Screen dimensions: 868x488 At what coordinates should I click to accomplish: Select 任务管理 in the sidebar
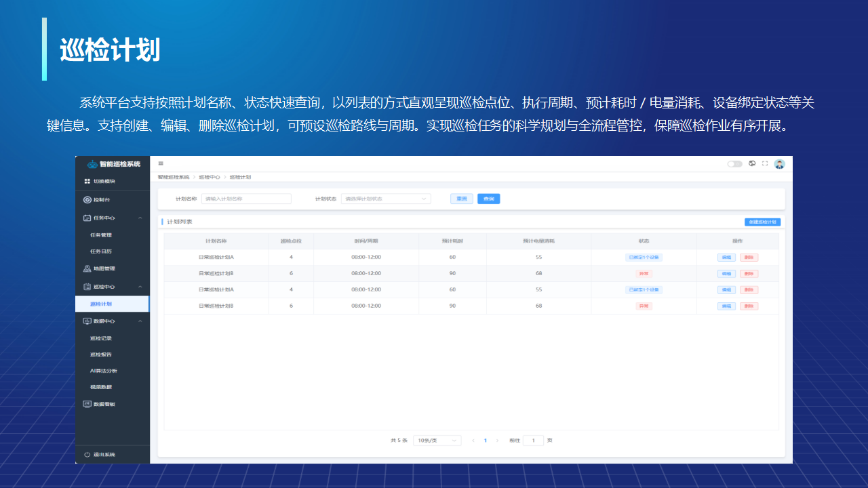tap(101, 235)
